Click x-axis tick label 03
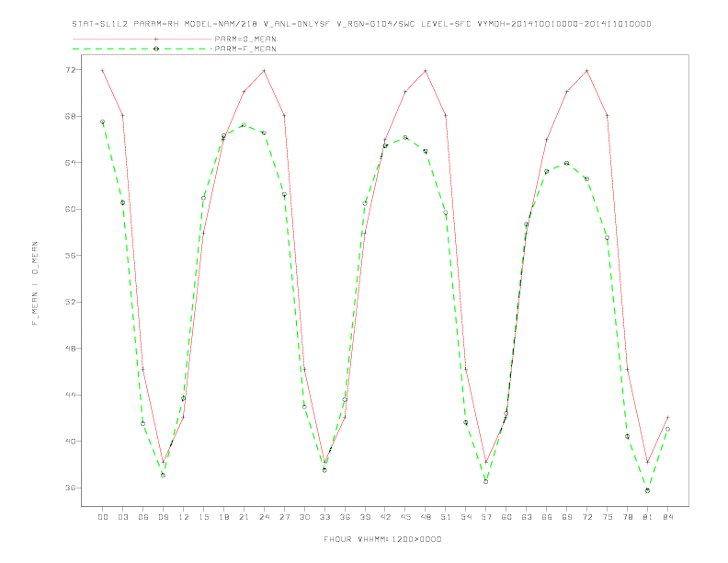This screenshot has width=728, height=563. [122, 517]
